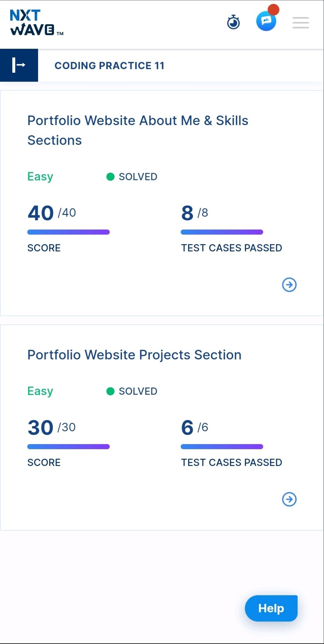Viewport: 324px width, 644px height.
Task: Click the red notification badge on chat
Action: (274, 10)
